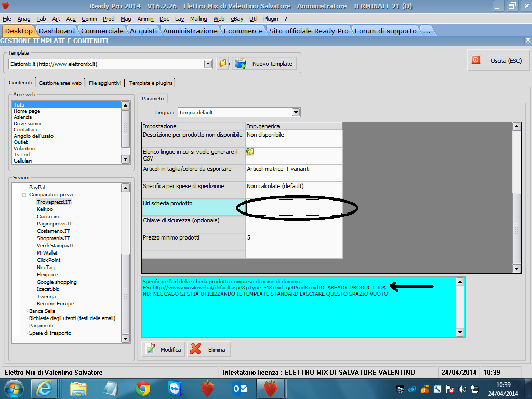Viewport: 532px width, 399px height.
Task: Select Home page in Aree web list
Action: pyautogui.click(x=27, y=111)
